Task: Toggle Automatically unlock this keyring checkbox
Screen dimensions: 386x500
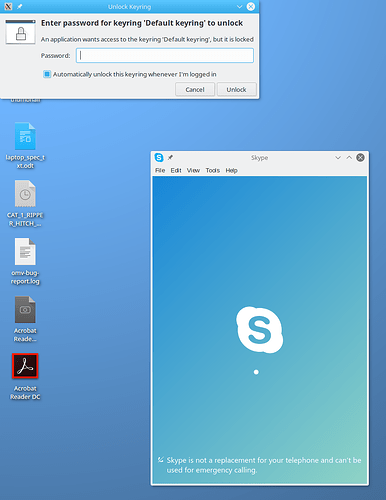Action: 47,74
